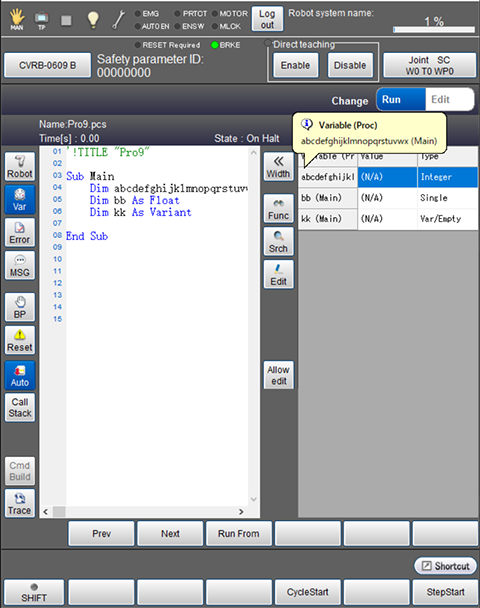The image size is (480, 608).
Task: Select the kk (Main) variable row
Action: [388, 219]
